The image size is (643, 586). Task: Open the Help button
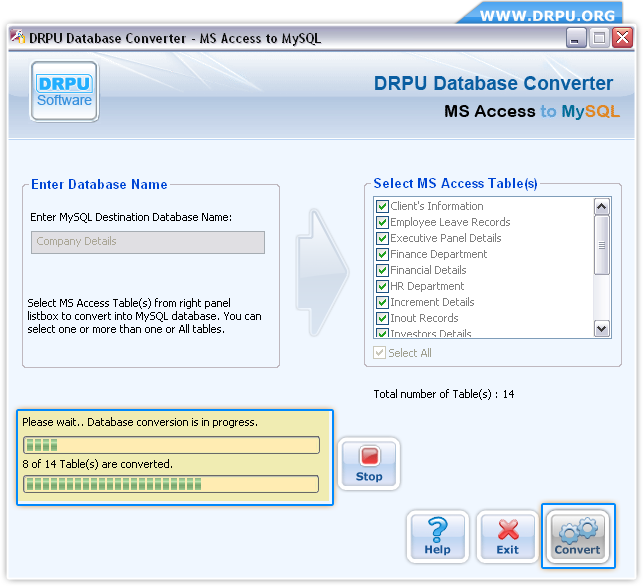coord(438,537)
